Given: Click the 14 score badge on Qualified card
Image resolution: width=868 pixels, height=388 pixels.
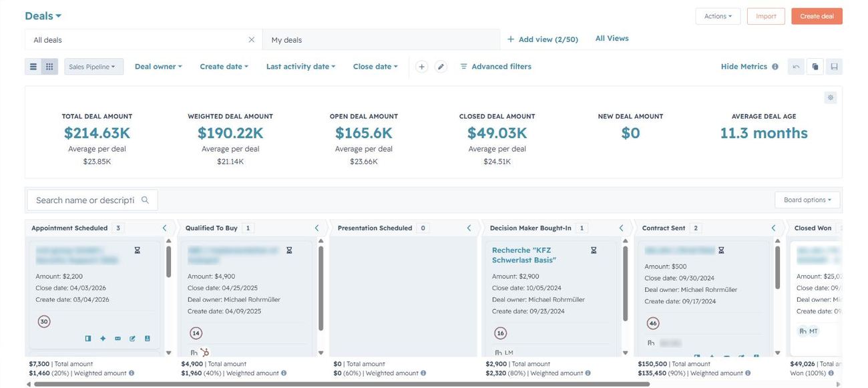Looking at the screenshot, I should pyautogui.click(x=196, y=333).
